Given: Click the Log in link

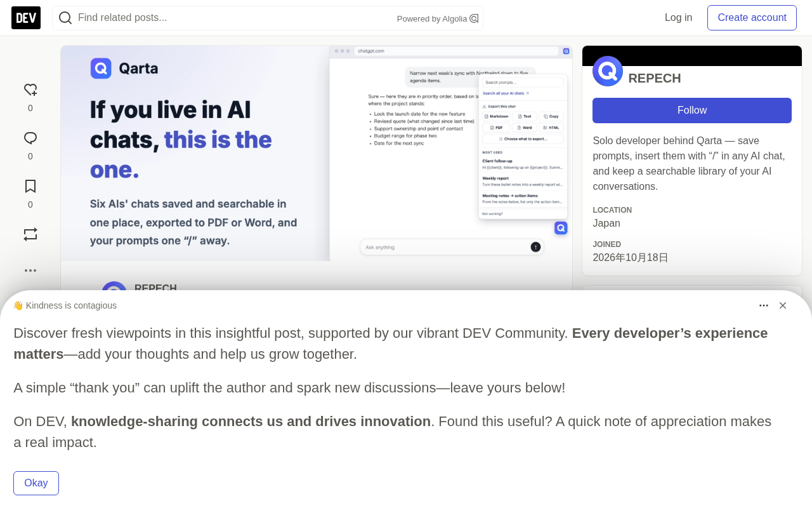Looking at the screenshot, I should 678,18.
